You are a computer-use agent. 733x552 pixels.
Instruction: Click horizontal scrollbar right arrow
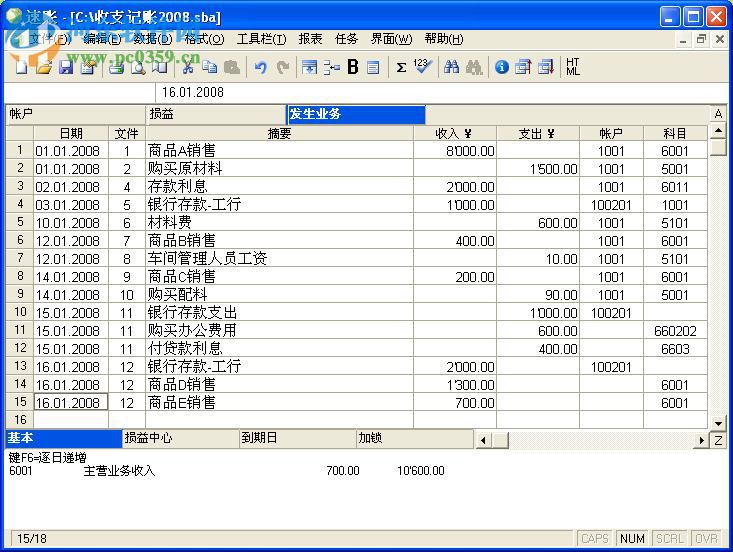701,440
